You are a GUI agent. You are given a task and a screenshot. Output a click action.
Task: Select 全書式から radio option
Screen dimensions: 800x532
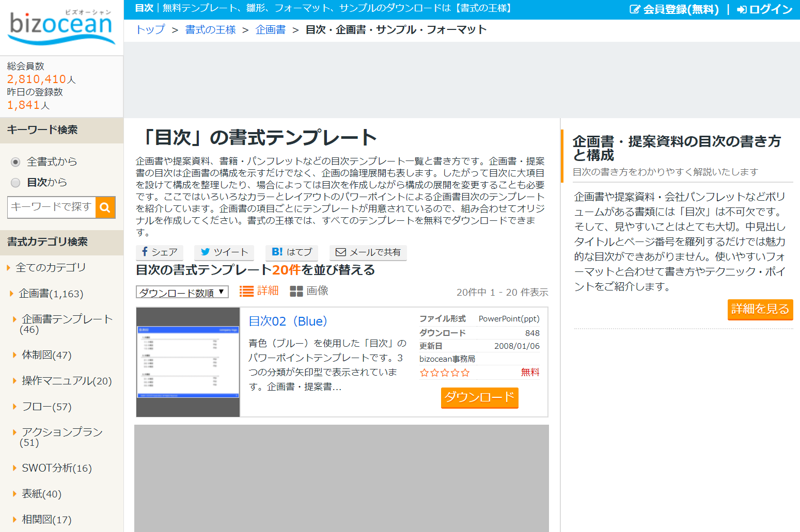tap(15, 162)
